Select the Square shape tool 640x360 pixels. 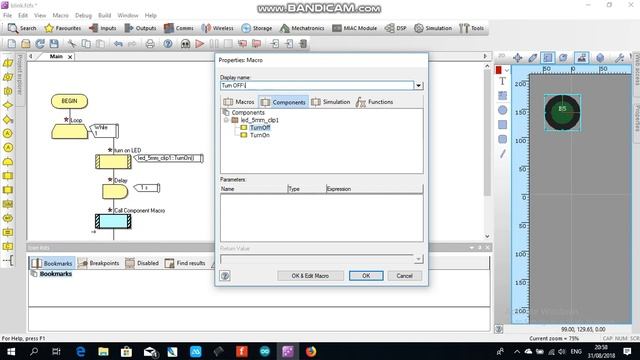tap(502, 124)
